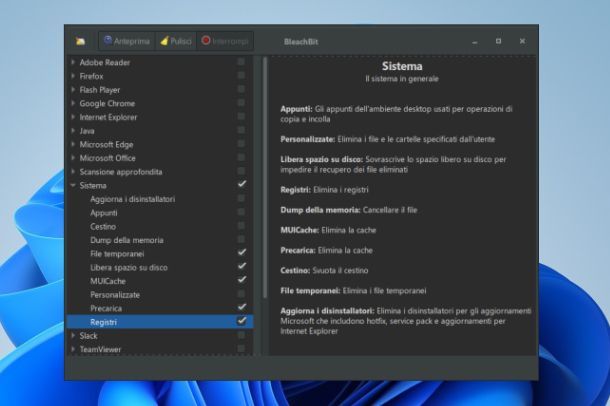Select the Flash Player row label
The width and height of the screenshot is (610, 406).
click(x=100, y=90)
